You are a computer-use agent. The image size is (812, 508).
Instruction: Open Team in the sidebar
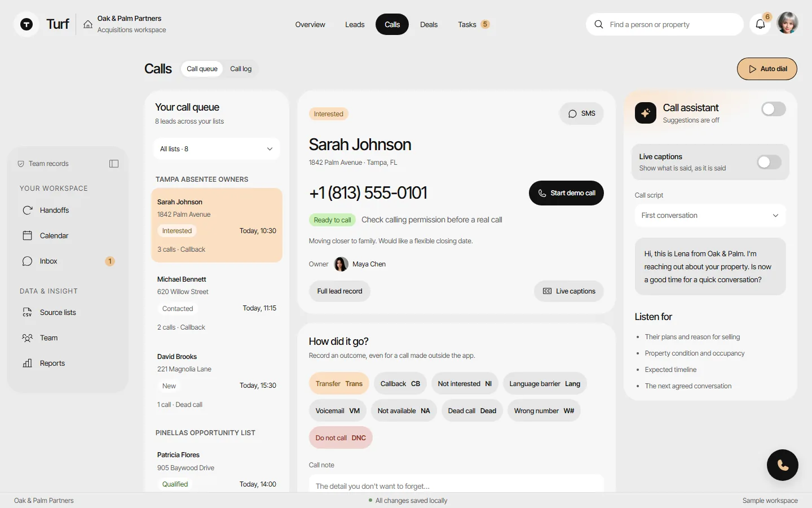68,338
